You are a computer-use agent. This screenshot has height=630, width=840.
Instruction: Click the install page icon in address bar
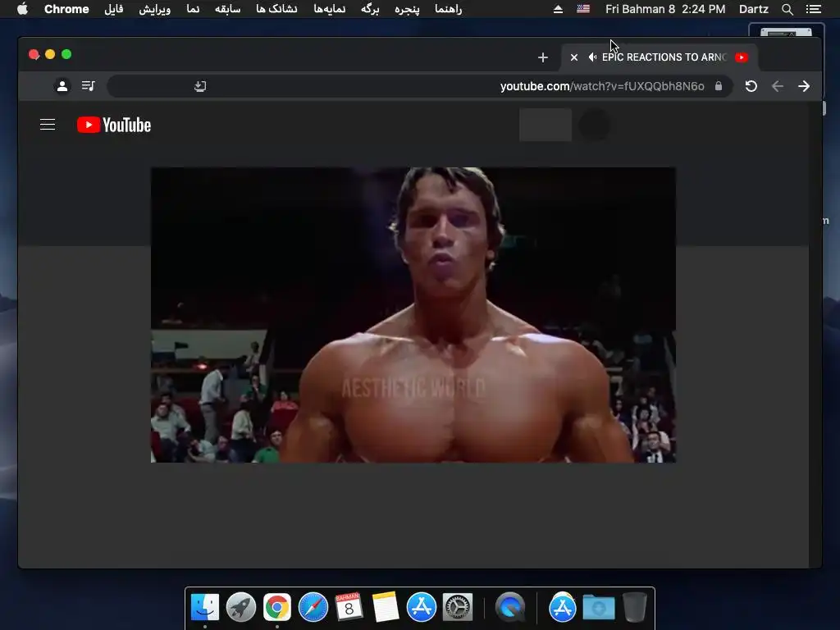[200, 86]
